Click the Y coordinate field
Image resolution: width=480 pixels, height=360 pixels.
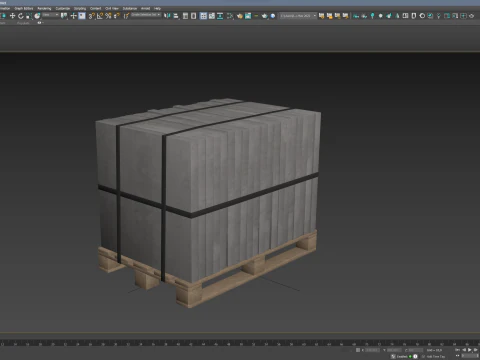[394, 350]
